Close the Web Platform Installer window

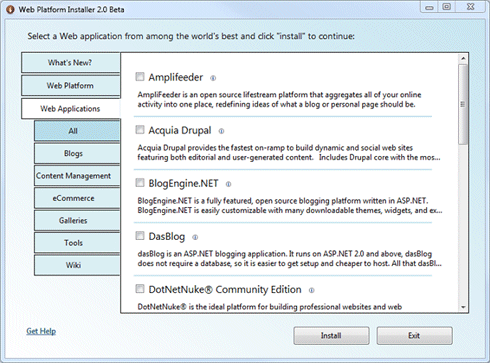470,7
